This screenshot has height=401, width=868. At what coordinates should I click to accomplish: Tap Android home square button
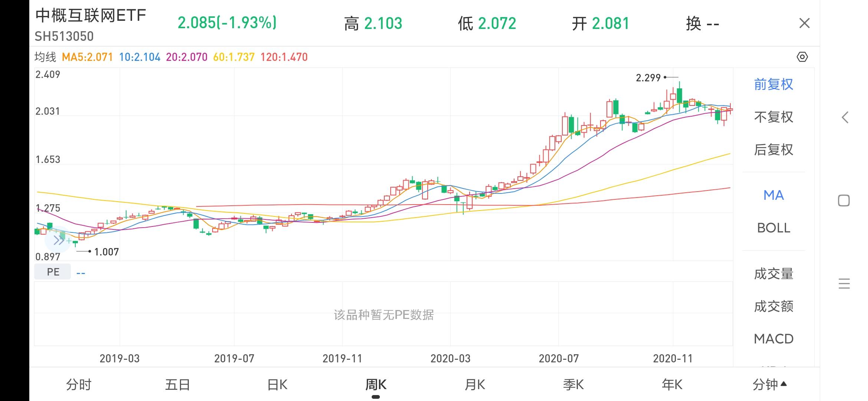844,200
